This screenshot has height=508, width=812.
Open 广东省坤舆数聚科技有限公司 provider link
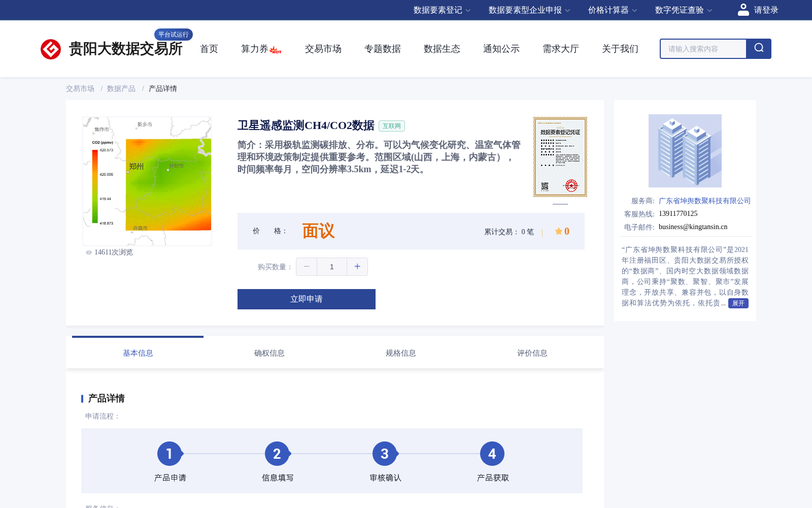[x=704, y=201]
